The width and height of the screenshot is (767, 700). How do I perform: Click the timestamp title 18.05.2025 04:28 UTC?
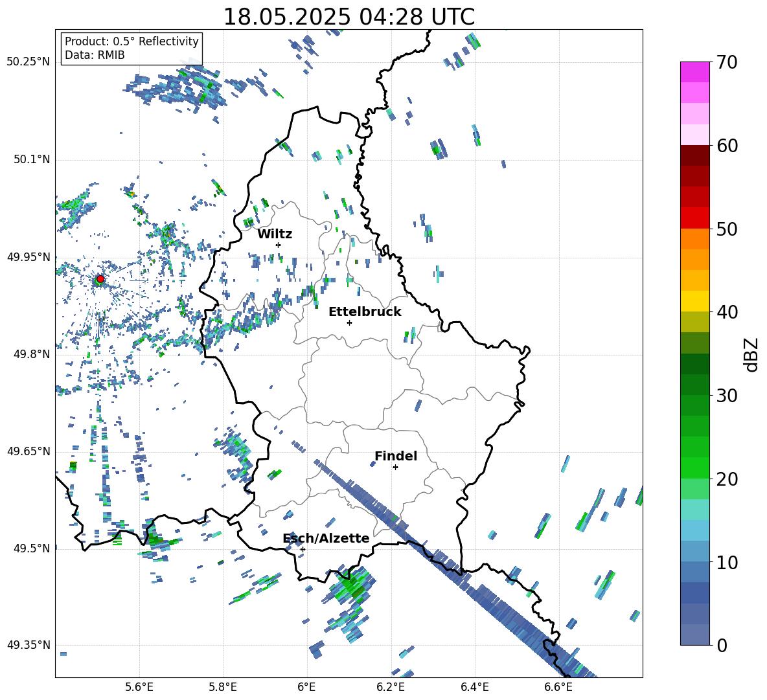pos(349,17)
